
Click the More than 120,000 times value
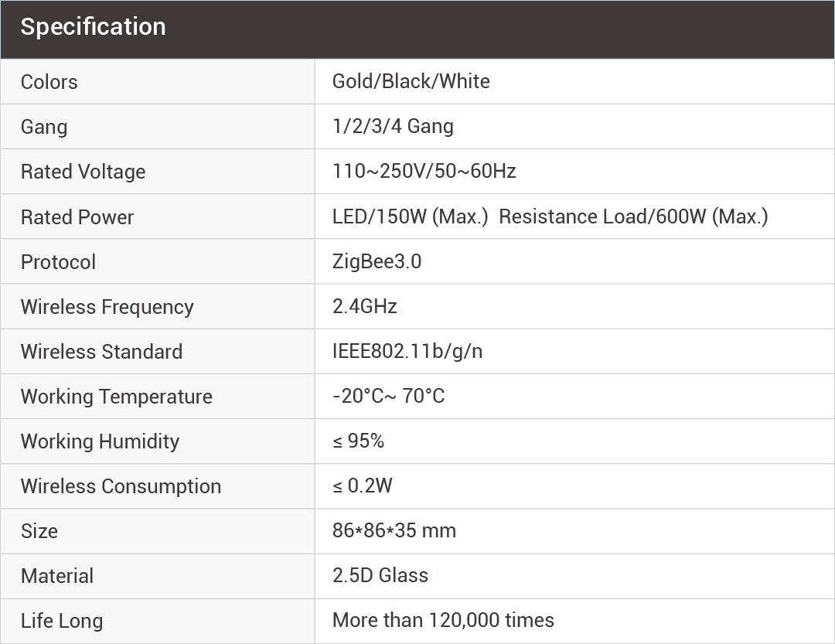443,620
